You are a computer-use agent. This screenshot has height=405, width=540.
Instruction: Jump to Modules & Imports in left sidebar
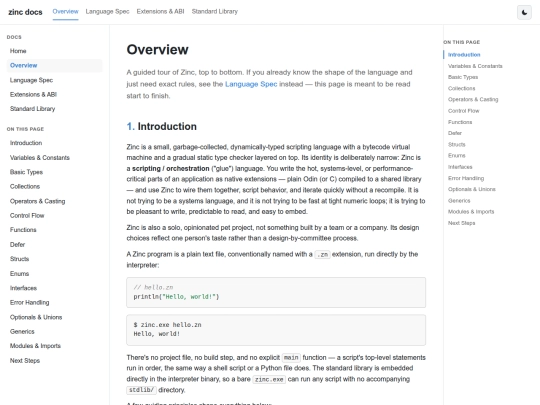[54, 346]
